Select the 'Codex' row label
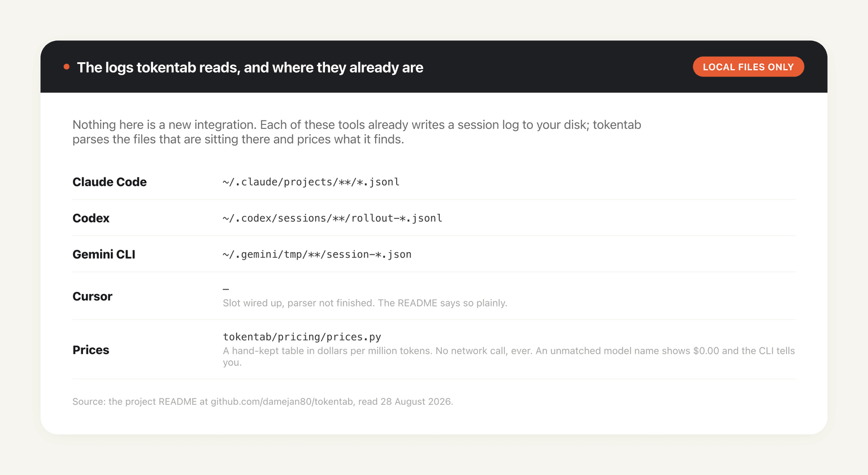 pos(91,218)
